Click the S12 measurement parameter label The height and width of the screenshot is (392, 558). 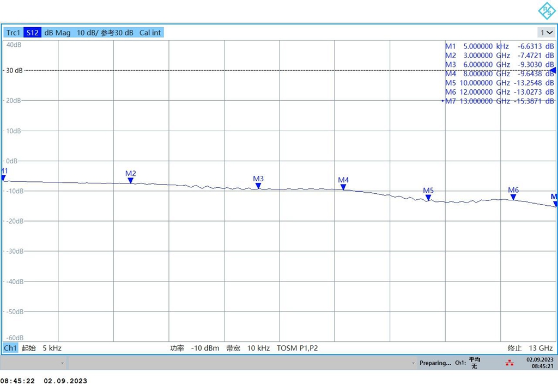tap(32, 33)
